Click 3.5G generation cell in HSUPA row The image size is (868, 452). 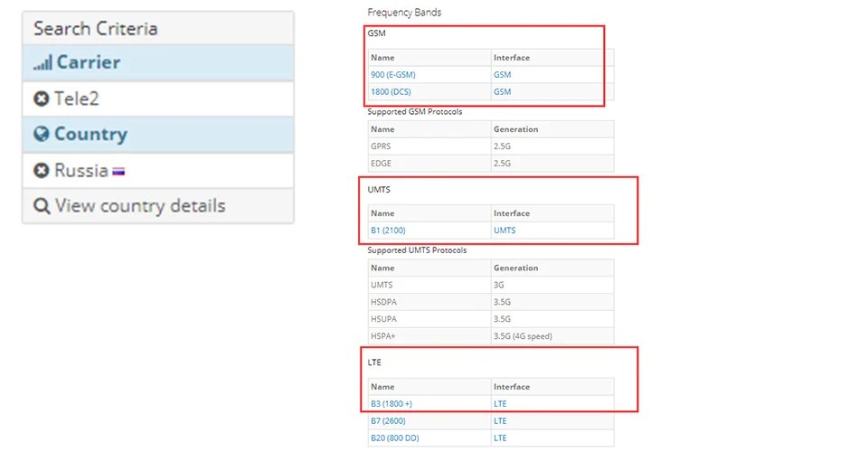pyautogui.click(x=552, y=319)
